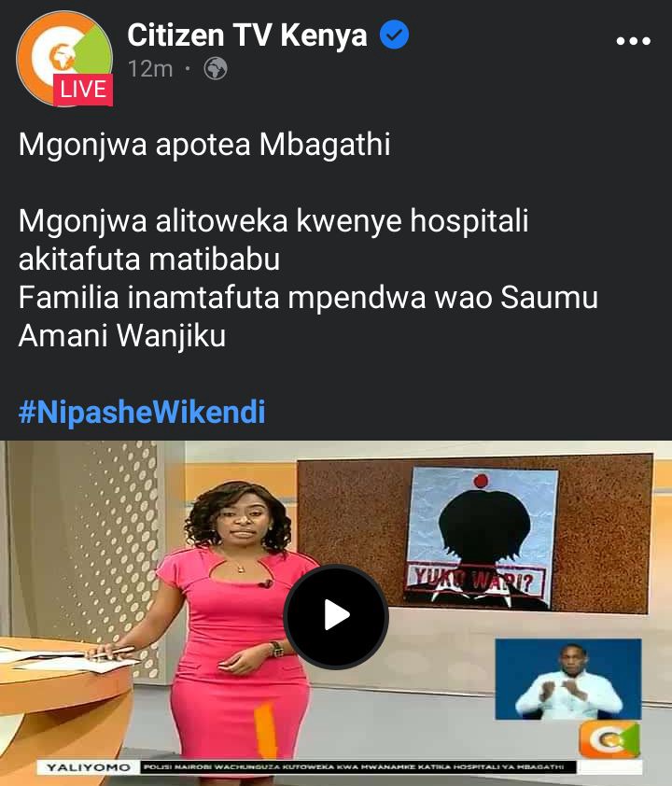Click the LIVE badge on the avatar
This screenshot has height=786, width=672.
tap(83, 90)
